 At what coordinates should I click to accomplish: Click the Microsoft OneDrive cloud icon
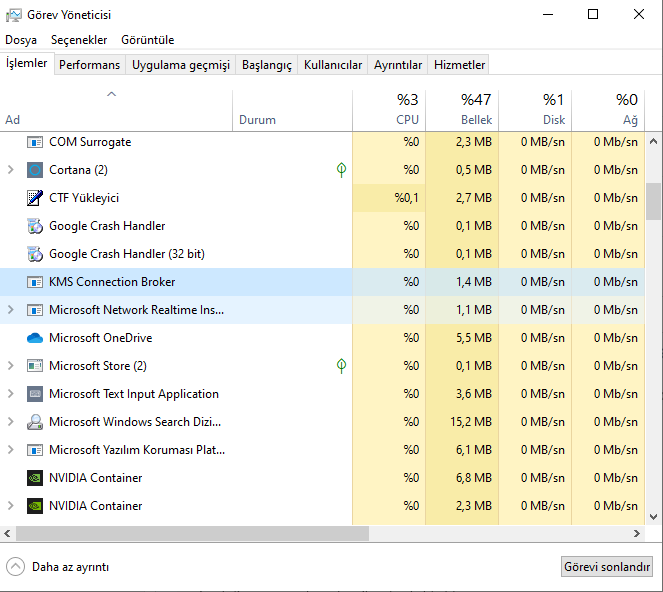[35, 338]
